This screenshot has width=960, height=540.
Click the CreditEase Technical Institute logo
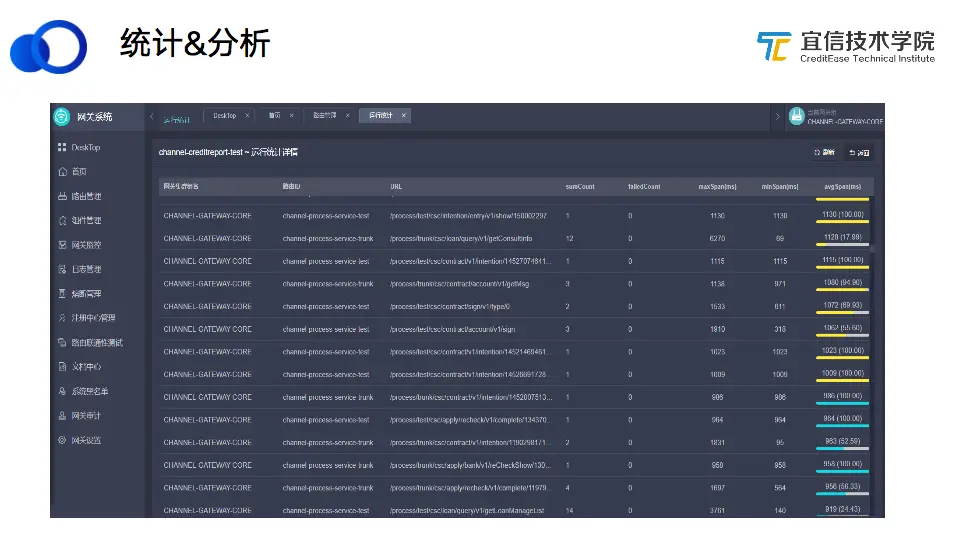tap(846, 47)
